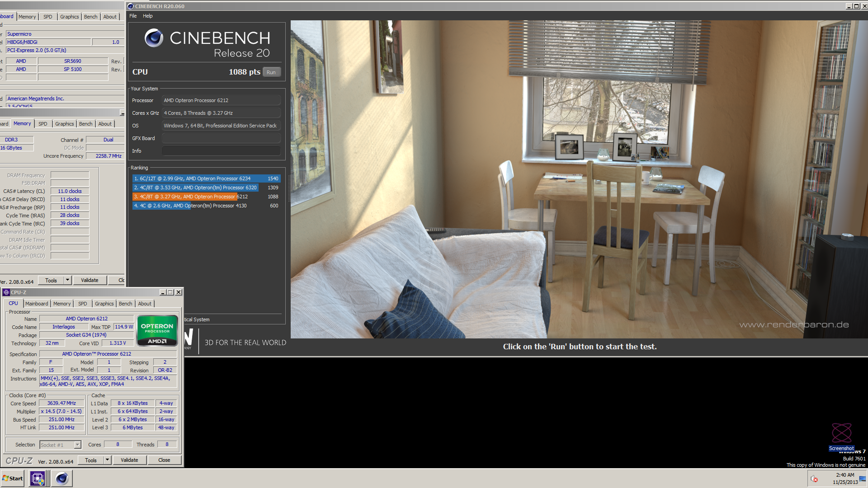Click the Package value Socket G34
This screenshot has height=488, width=868.
[x=86, y=335]
